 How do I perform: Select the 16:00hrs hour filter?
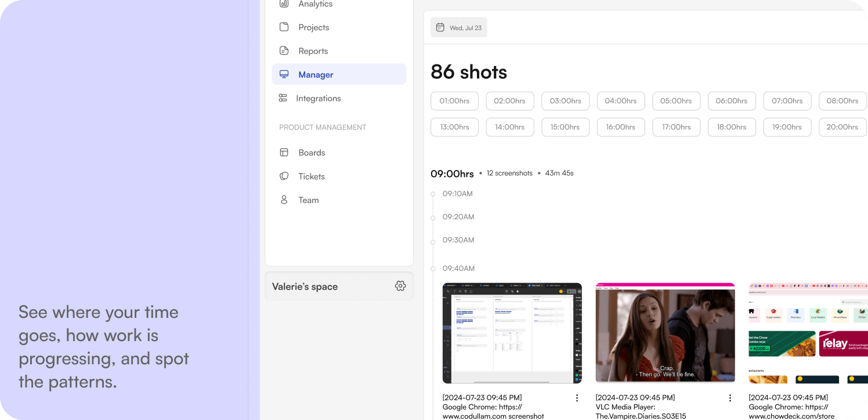pos(621,127)
